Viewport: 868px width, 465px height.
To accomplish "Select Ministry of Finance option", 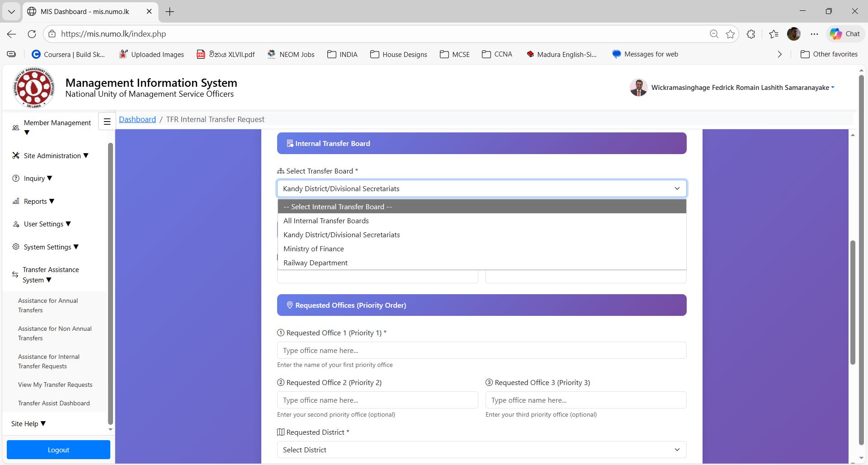I will [313, 249].
